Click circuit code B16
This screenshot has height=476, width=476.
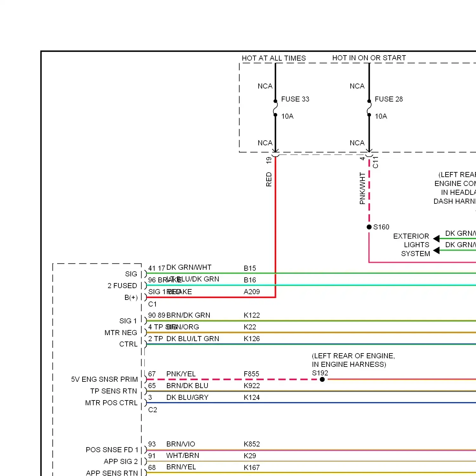pos(250,280)
